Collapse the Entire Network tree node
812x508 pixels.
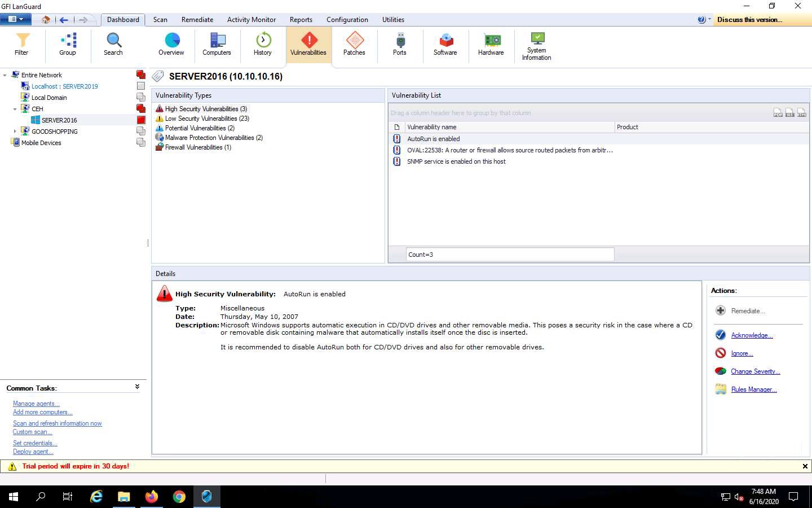(5, 75)
